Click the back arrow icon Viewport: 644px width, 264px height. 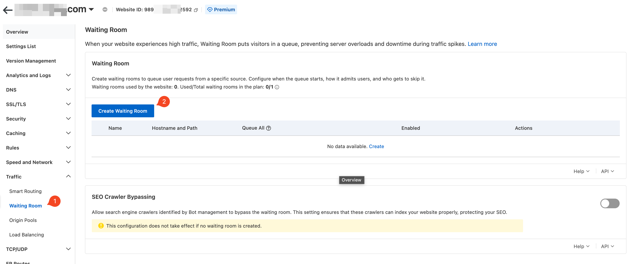(7, 10)
